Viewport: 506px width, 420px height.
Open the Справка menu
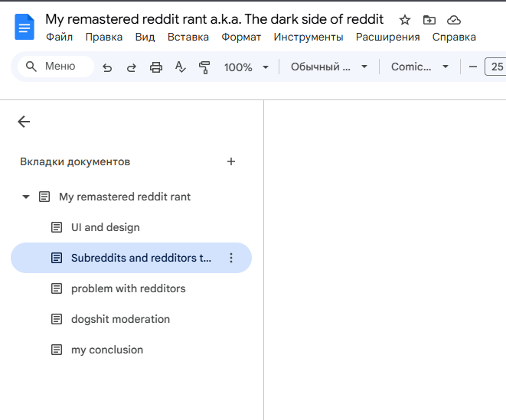[x=454, y=37]
